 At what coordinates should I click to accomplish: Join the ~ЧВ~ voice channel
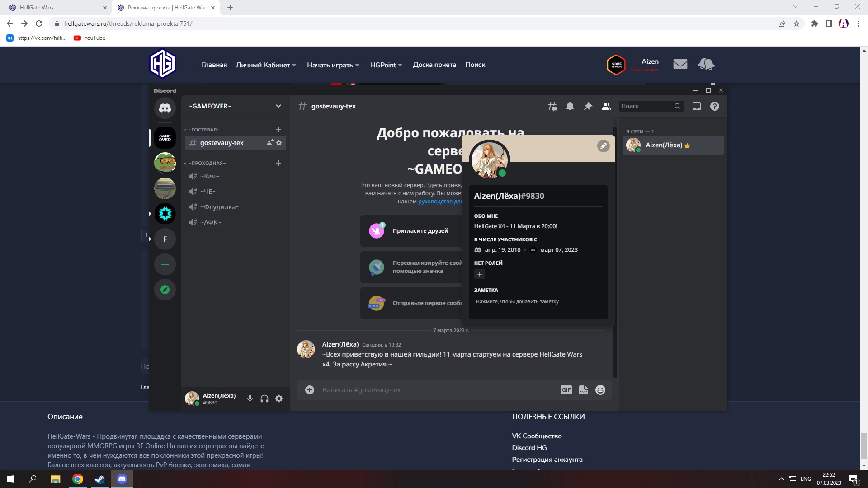pos(236,192)
